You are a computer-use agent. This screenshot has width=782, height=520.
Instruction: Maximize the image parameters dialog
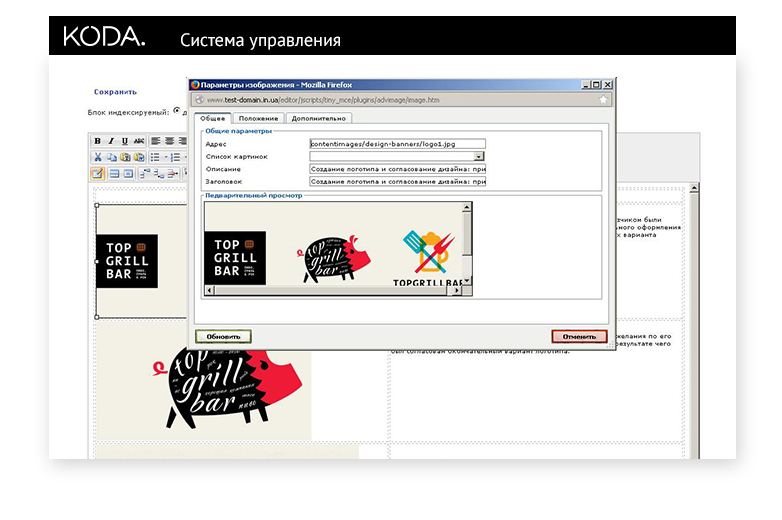(596, 85)
